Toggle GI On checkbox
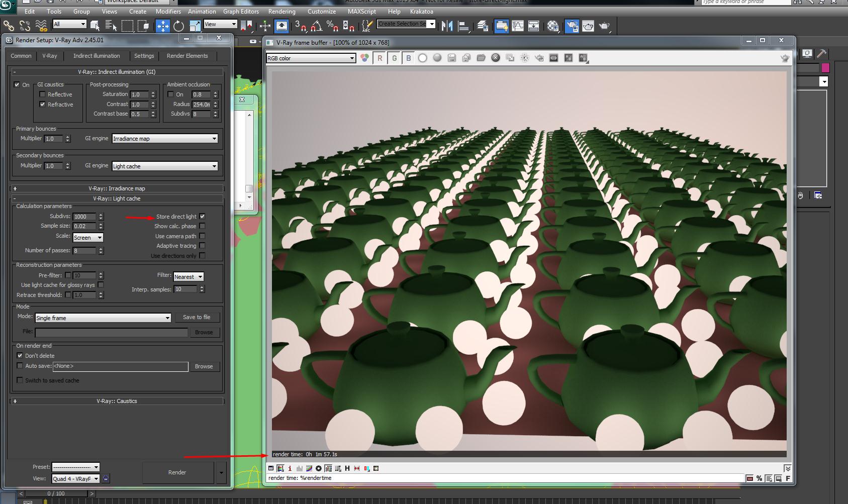The width and height of the screenshot is (848, 504). tap(17, 84)
